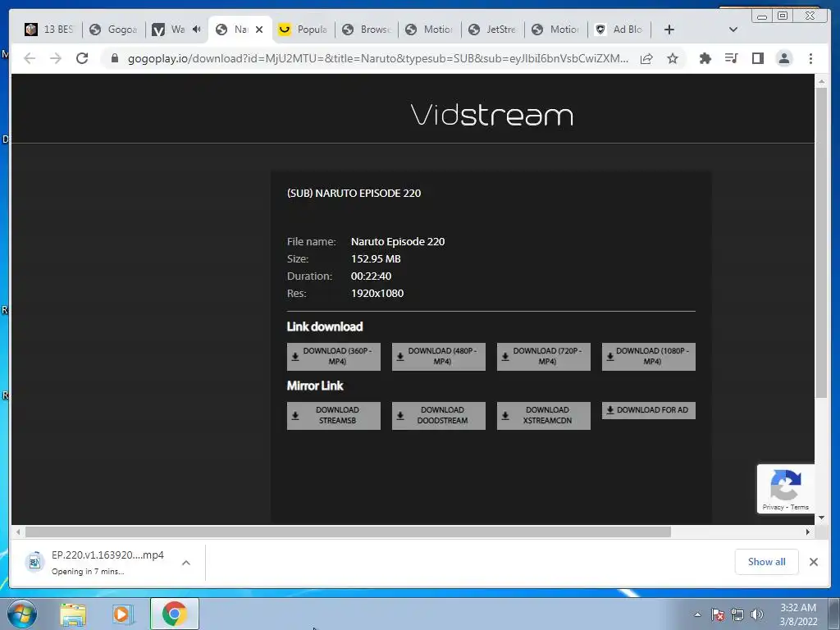
Task: Switch to the Popula tab
Action: coord(304,30)
